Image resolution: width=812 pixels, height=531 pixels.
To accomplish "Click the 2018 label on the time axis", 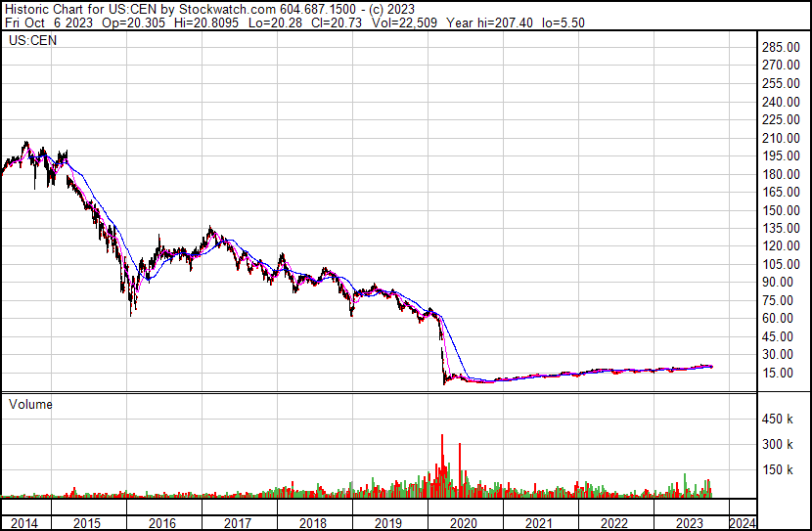I will [313, 523].
